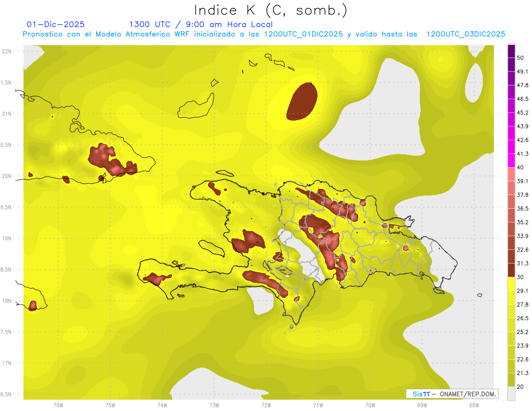The height and width of the screenshot is (411, 532).
Task: Select legend value '26.5'
Action: [522, 318]
